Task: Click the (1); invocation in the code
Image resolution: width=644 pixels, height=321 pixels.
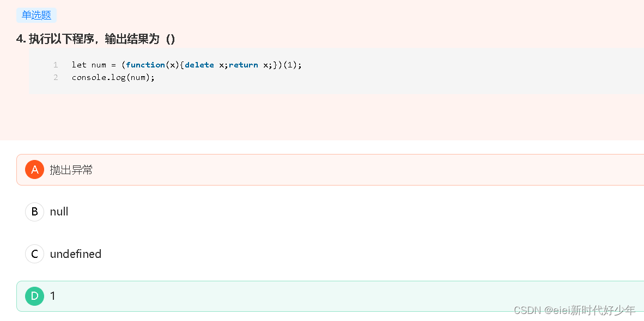Action: click(x=293, y=65)
